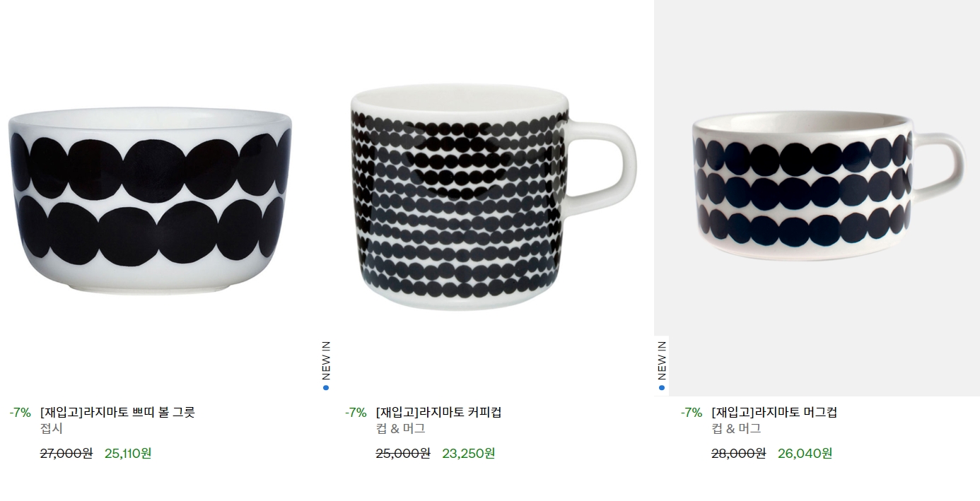The height and width of the screenshot is (501, 980).
Task: Click -7% discount badge for bowl
Action: (20, 413)
